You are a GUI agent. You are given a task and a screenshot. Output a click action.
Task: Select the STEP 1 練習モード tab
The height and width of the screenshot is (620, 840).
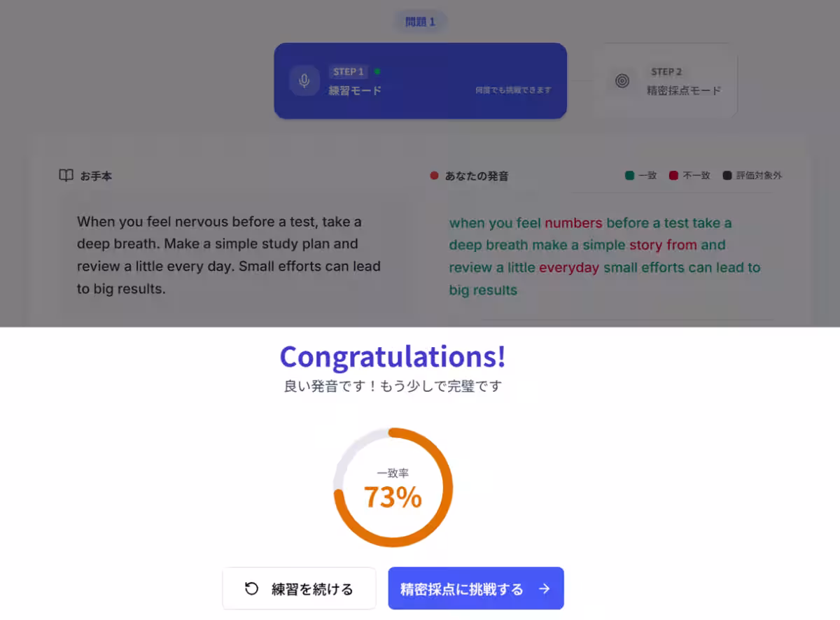point(420,80)
